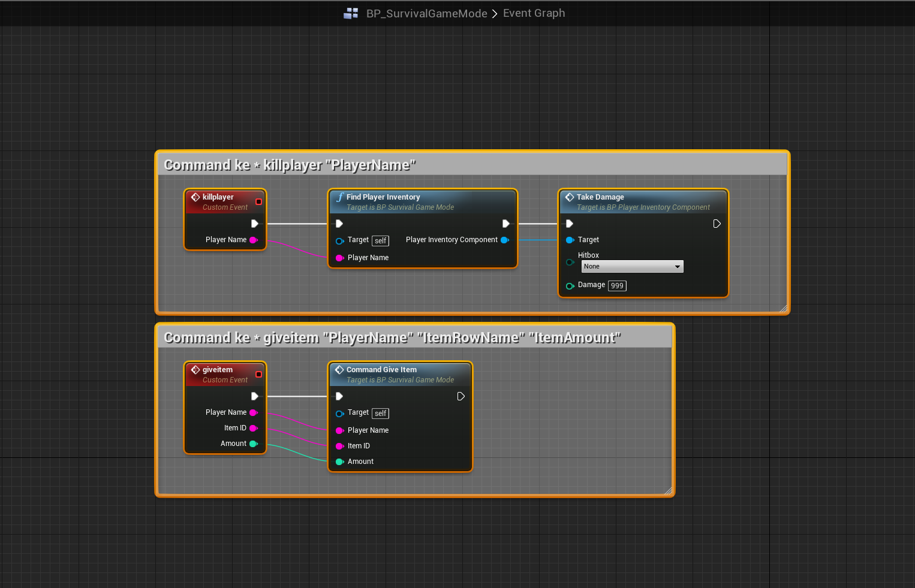Screen dimensions: 915x588
Task: Open the Hitbox dropdown set to None
Action: (632, 267)
